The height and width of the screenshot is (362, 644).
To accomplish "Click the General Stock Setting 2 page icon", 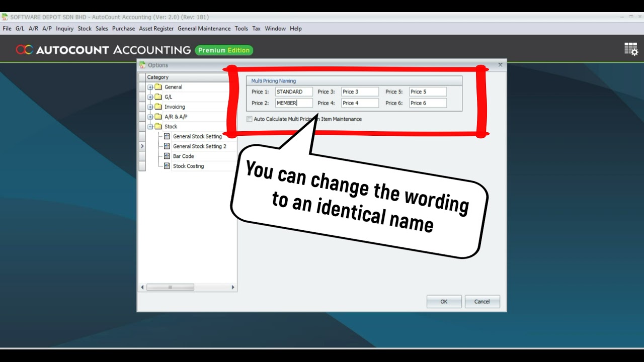I will coord(167,146).
